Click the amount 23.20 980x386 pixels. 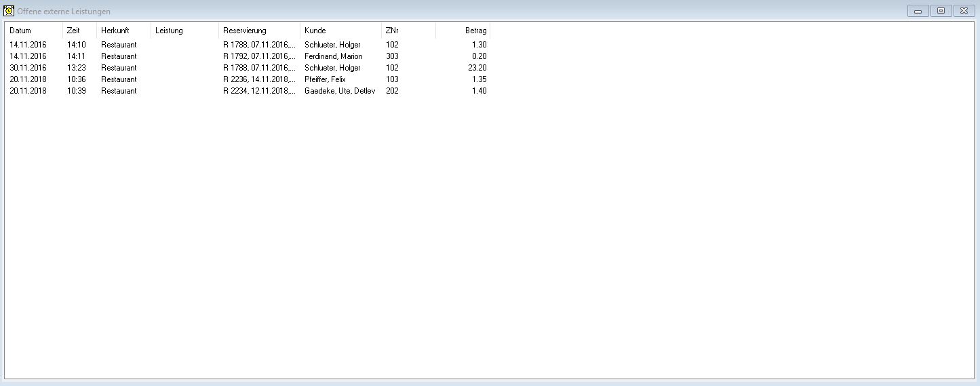click(x=477, y=68)
